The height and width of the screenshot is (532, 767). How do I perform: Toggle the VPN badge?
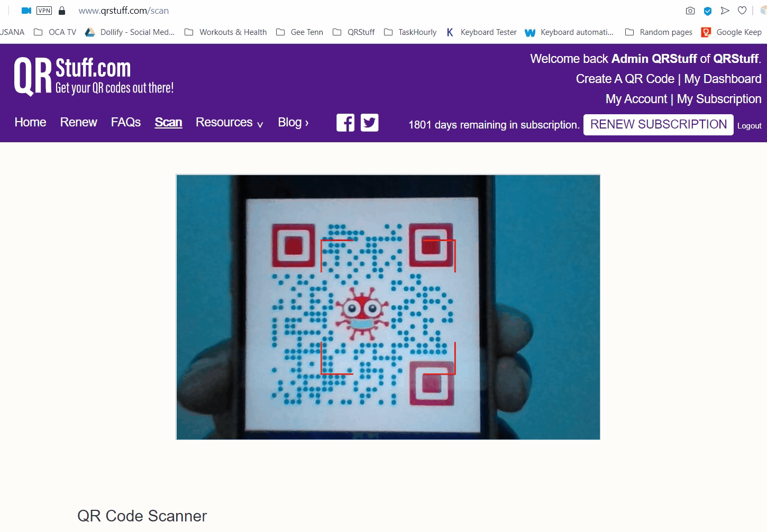click(x=44, y=11)
